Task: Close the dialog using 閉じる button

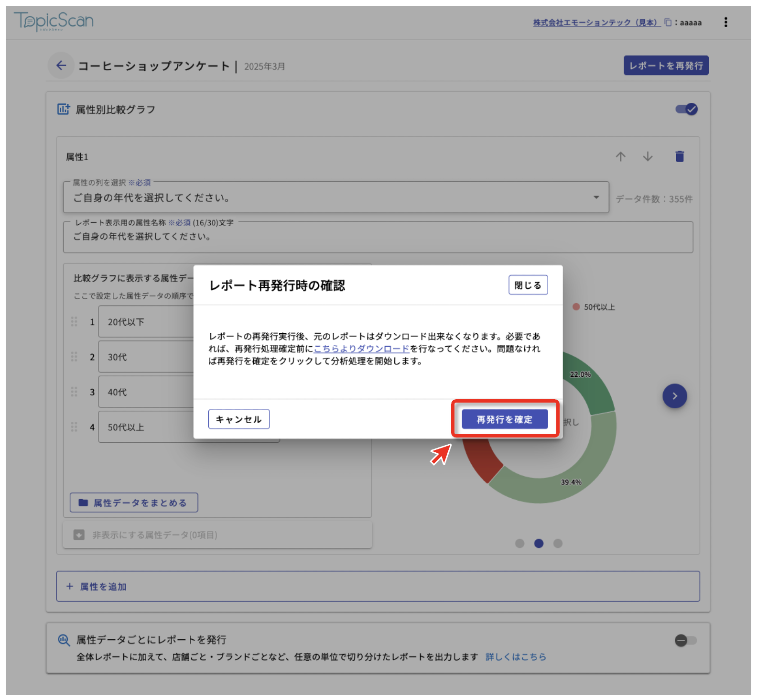Action: 528,285
